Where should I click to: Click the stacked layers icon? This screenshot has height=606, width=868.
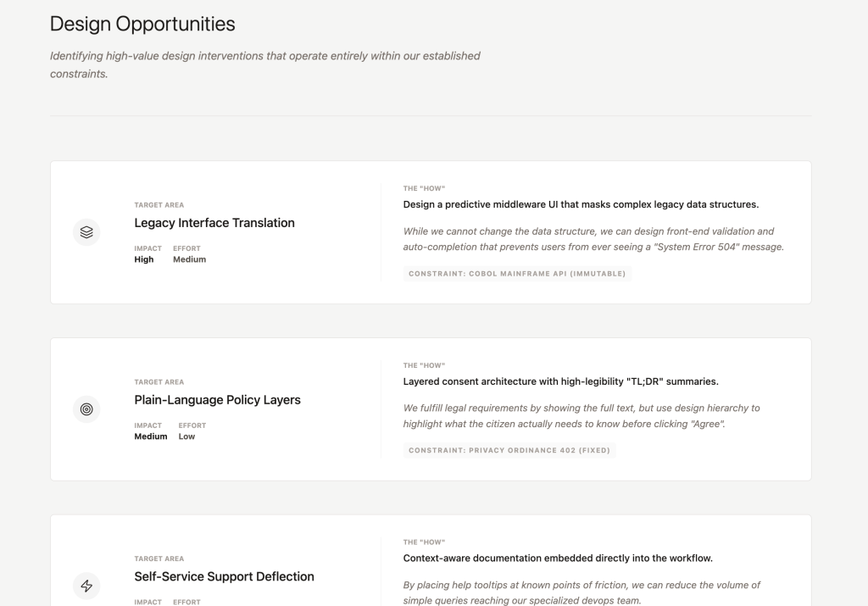point(86,232)
